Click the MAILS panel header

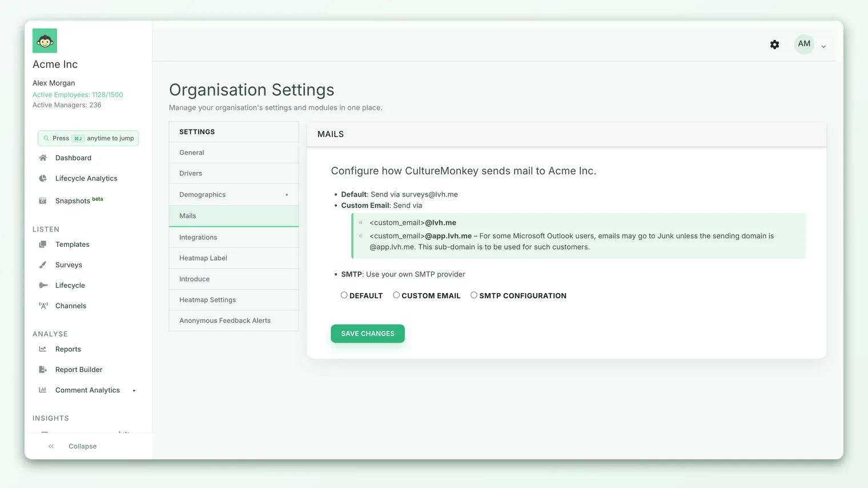tap(566, 134)
